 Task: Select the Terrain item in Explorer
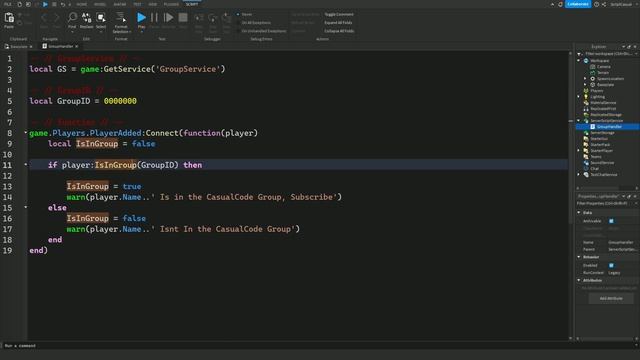[x=603, y=73]
